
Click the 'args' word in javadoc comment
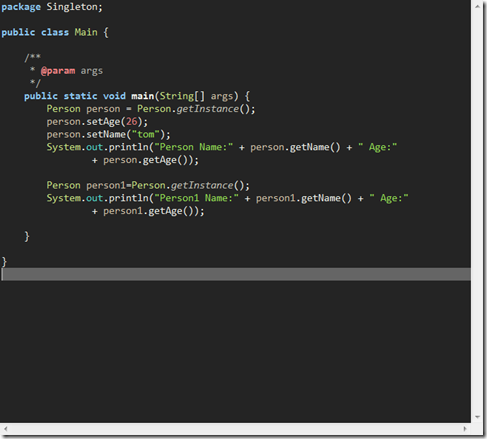(x=92, y=71)
